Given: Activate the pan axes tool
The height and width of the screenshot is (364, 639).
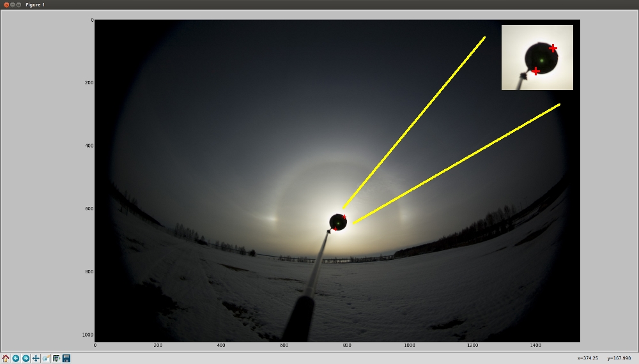Looking at the screenshot, I should 36,358.
